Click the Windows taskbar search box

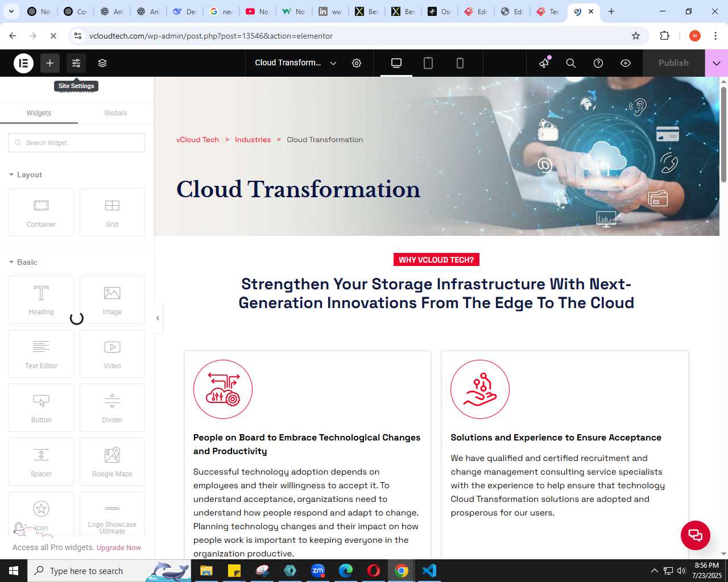109,571
